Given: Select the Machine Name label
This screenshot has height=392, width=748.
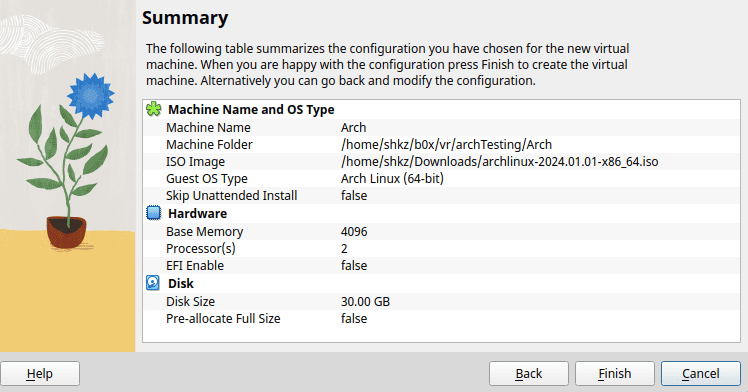Looking at the screenshot, I should (208, 128).
